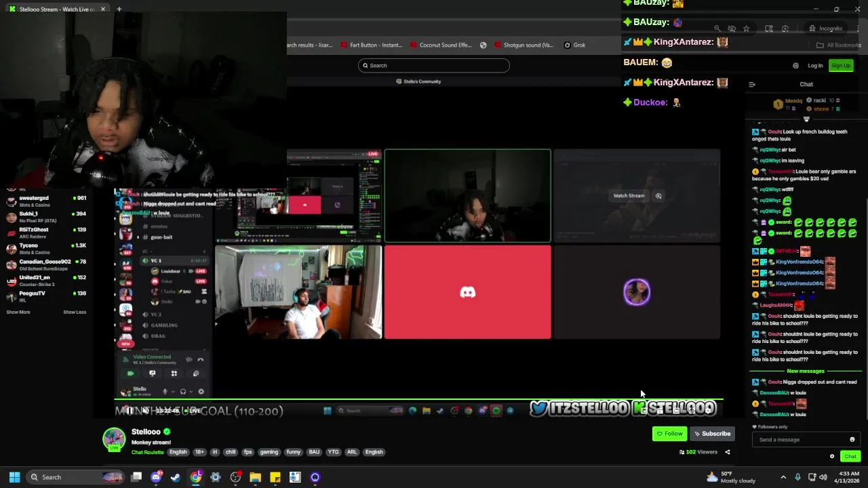Open Task View on the taskbar
This screenshot has width=868, height=488.
pyautogui.click(x=136, y=477)
